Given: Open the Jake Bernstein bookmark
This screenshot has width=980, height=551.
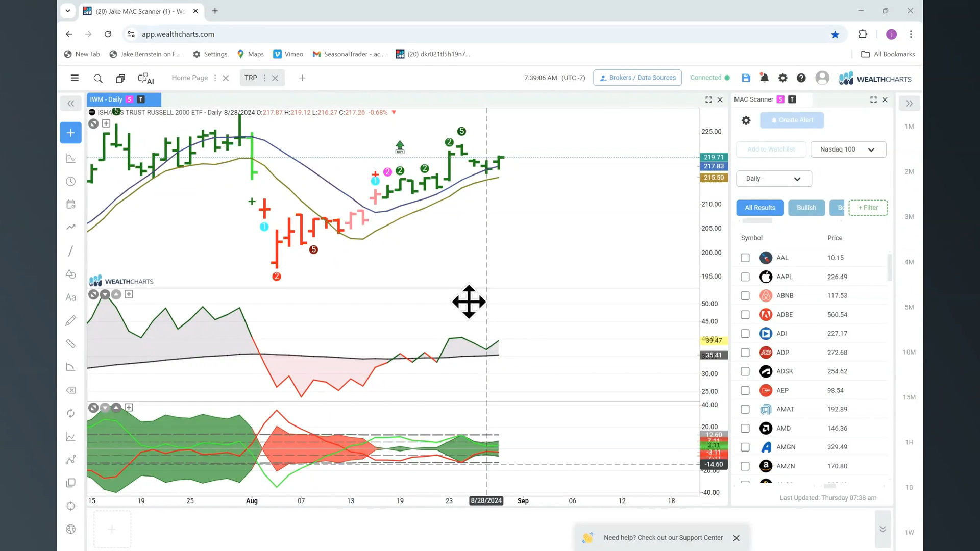Looking at the screenshot, I should pos(145,54).
